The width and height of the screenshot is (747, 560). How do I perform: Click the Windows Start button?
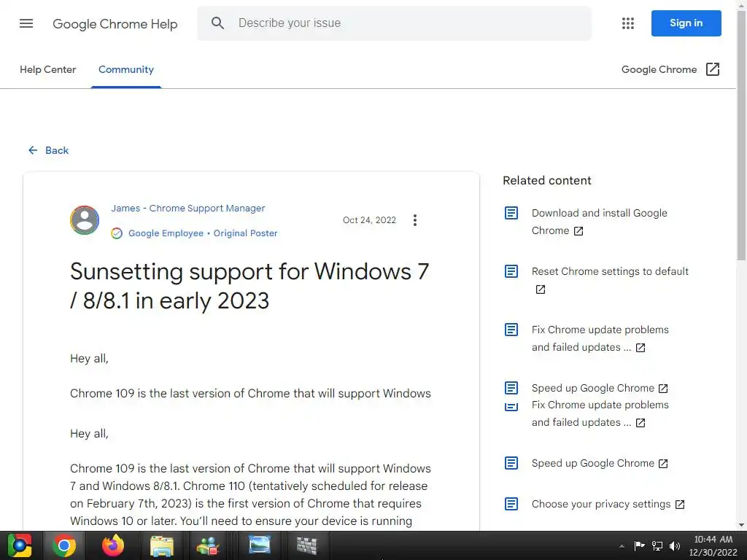click(20, 545)
